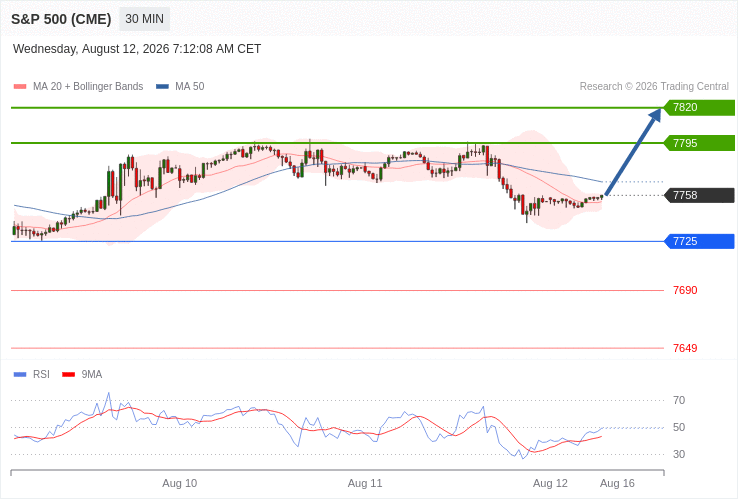738x500 pixels.
Task: Click the RSI legend label
Action: click(41, 375)
